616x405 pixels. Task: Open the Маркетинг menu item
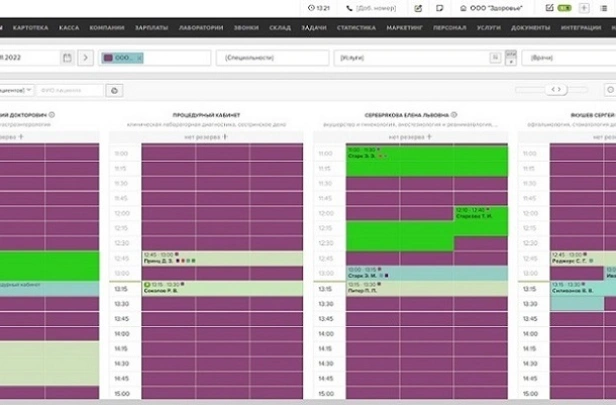[x=402, y=28]
